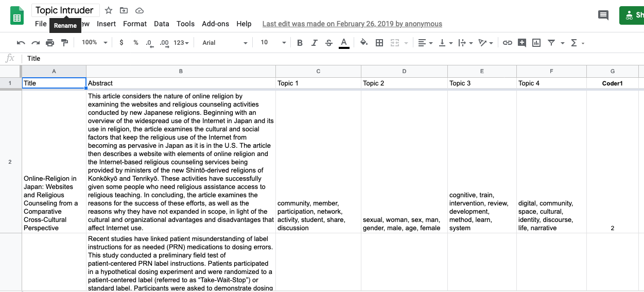Viewport: 644px width, 292px height.
Task: Select column G header
Action: pos(612,71)
